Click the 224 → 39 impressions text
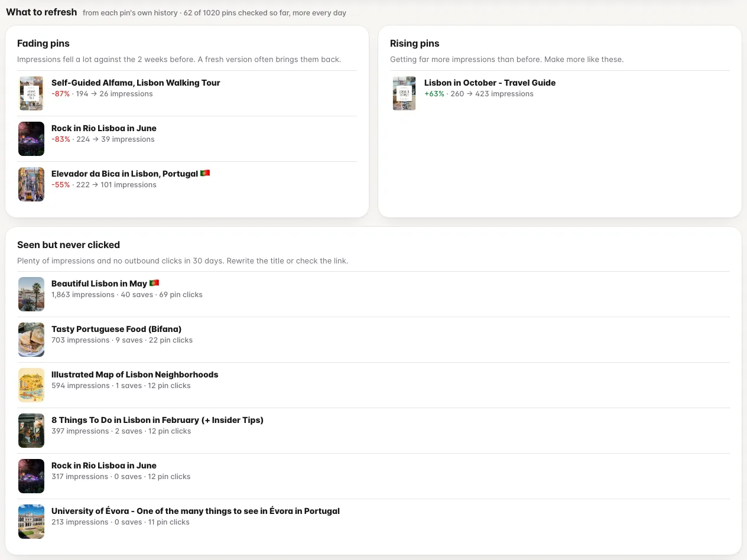The image size is (747, 560). pos(115,139)
